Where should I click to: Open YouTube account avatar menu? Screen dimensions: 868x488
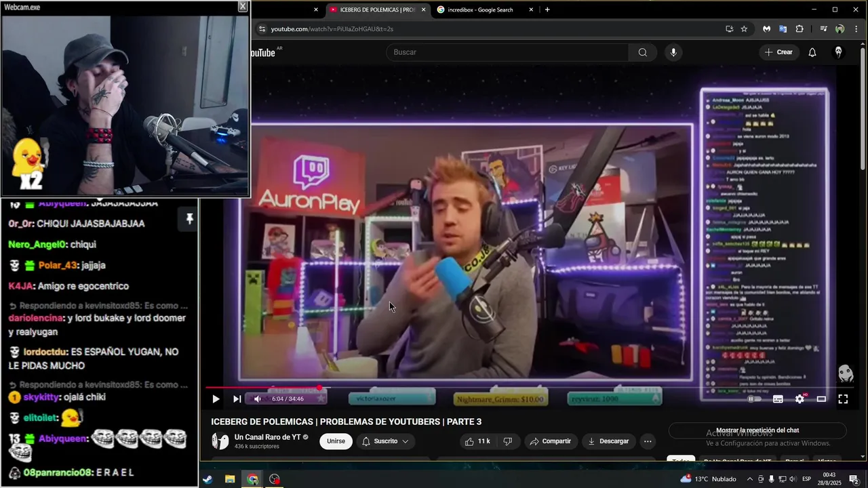[838, 52]
